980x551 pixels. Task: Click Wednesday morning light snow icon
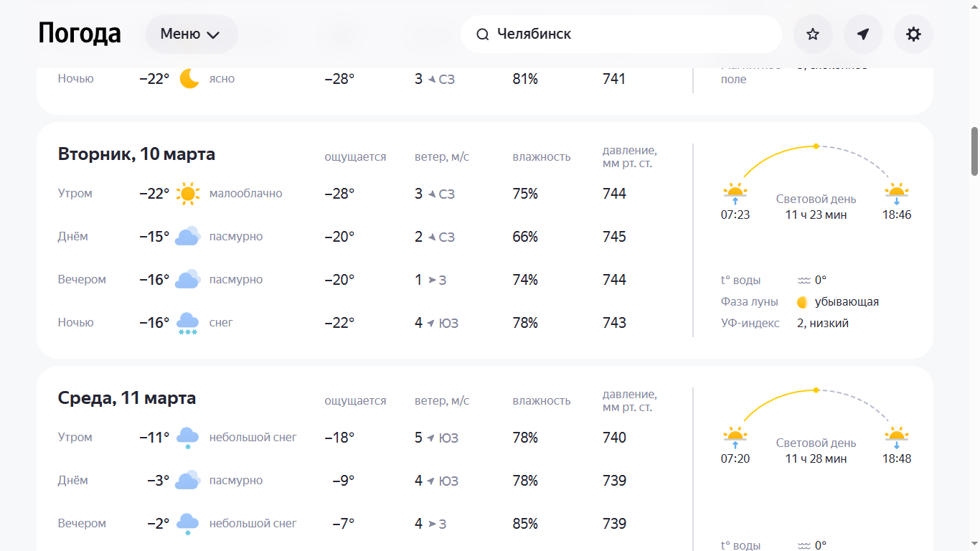click(x=188, y=438)
